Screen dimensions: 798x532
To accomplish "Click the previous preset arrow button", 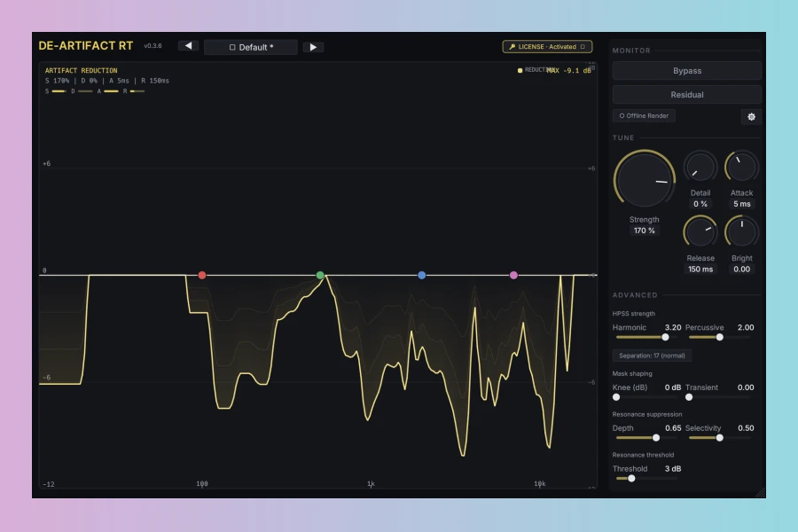I will (188, 46).
